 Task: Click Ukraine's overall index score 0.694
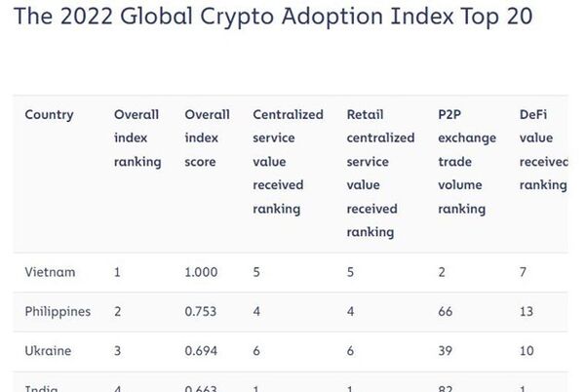201,349
